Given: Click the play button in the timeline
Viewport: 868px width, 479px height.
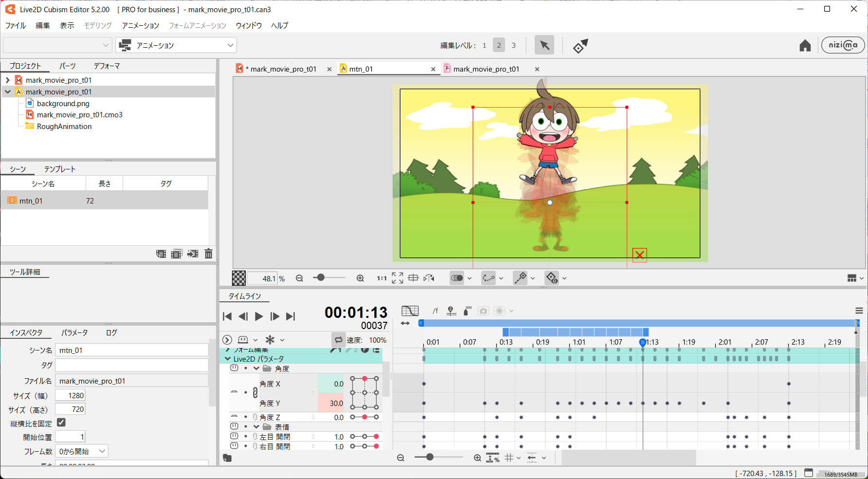Looking at the screenshot, I should [x=258, y=316].
